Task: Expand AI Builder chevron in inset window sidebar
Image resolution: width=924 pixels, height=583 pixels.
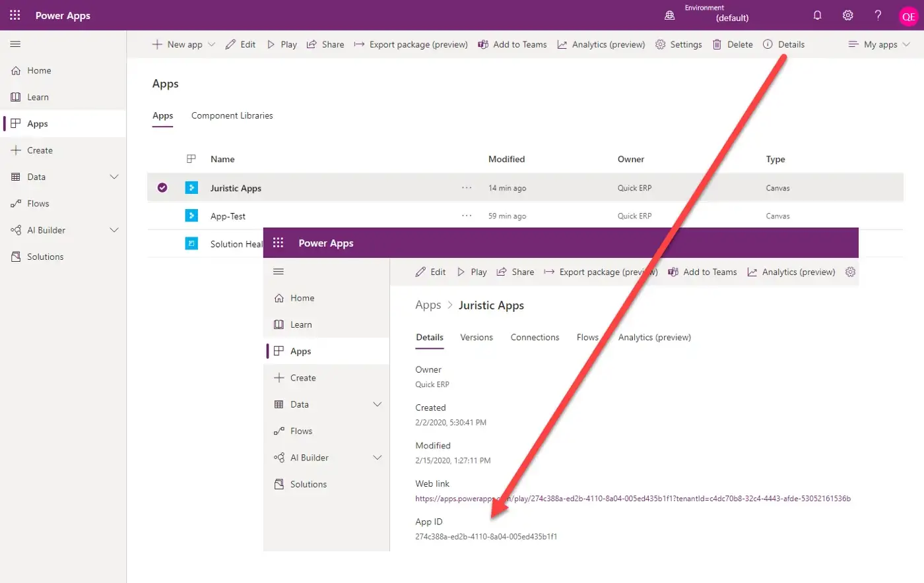Action: click(377, 458)
